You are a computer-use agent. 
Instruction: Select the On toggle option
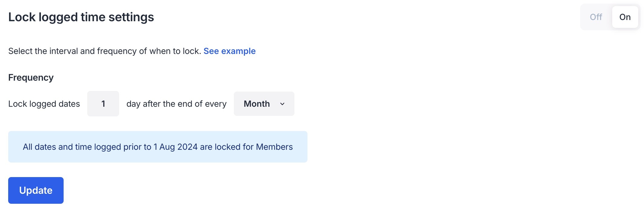point(625,17)
